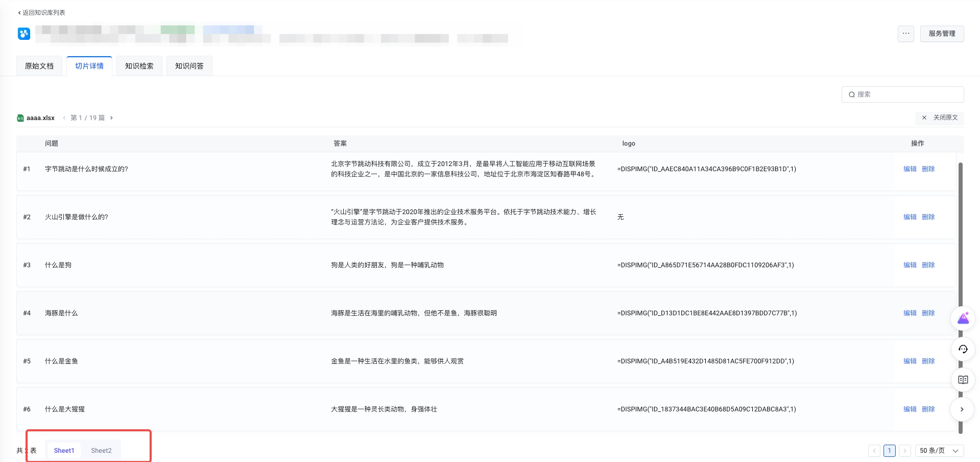Edit row #6 什么是大猩猩
Viewport: 980px width, 462px height.
910,409
